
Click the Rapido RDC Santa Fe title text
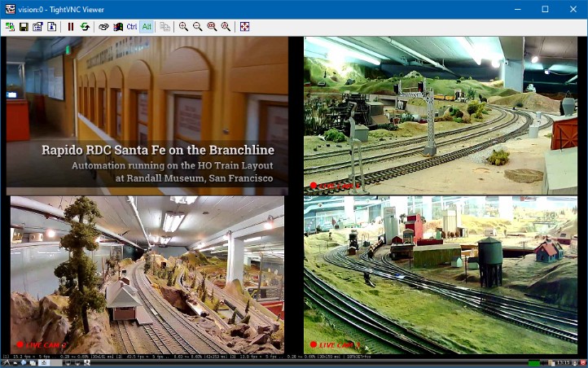pyautogui.click(x=158, y=150)
